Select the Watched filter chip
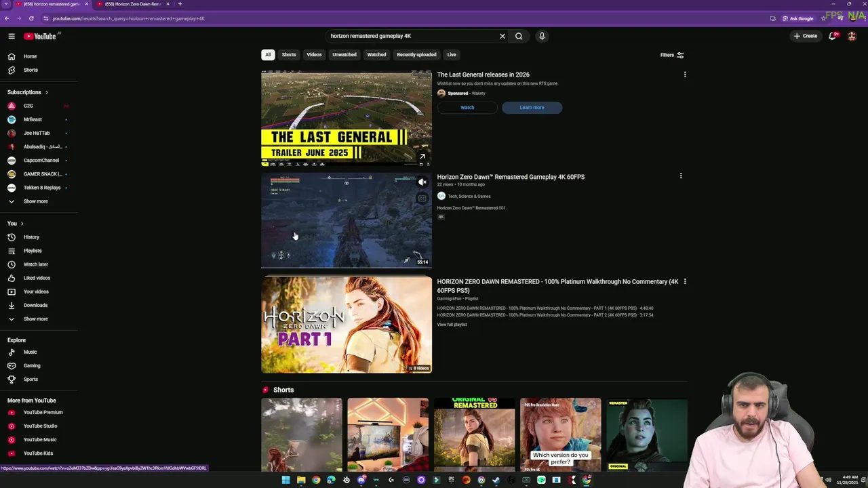 pos(376,54)
